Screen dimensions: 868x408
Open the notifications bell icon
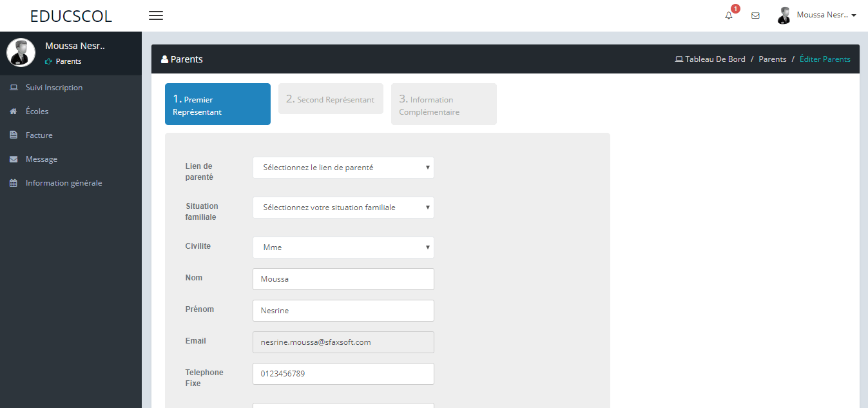[x=729, y=15]
